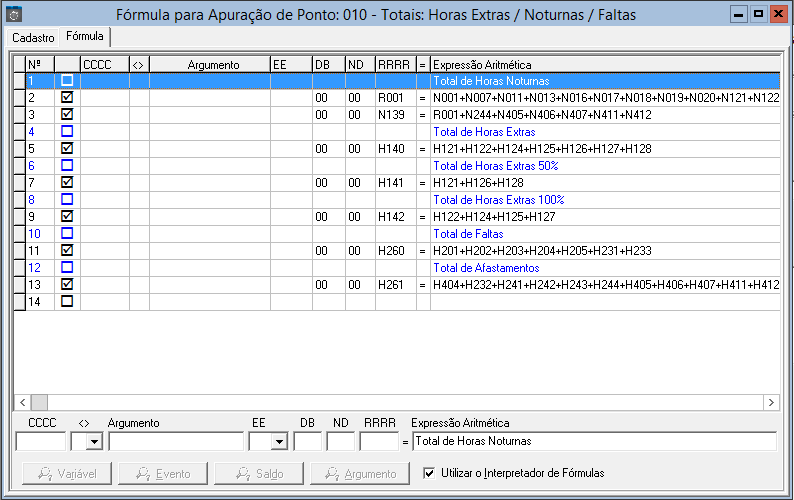This screenshot has height=500, width=794.
Task: Click the Argumento button at bottom
Action: [x=358, y=473]
